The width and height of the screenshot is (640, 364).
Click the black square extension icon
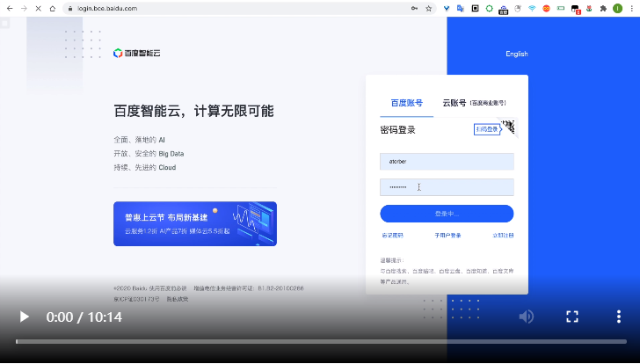click(x=475, y=8)
